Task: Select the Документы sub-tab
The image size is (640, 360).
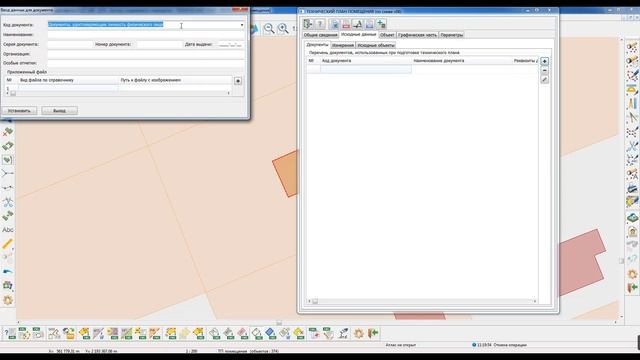Action: coord(317,45)
